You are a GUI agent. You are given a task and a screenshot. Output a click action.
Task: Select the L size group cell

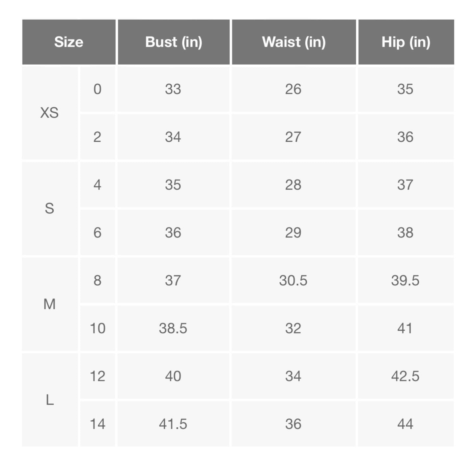50,400
